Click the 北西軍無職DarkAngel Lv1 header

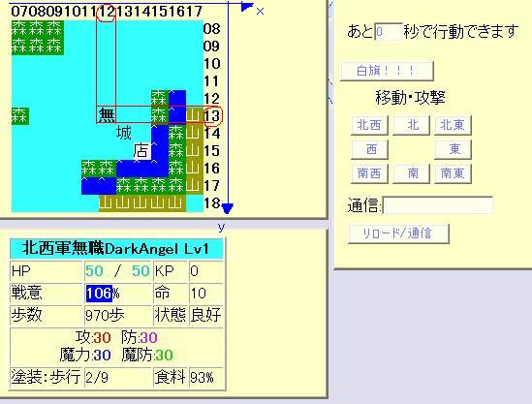pyautogui.click(x=116, y=249)
